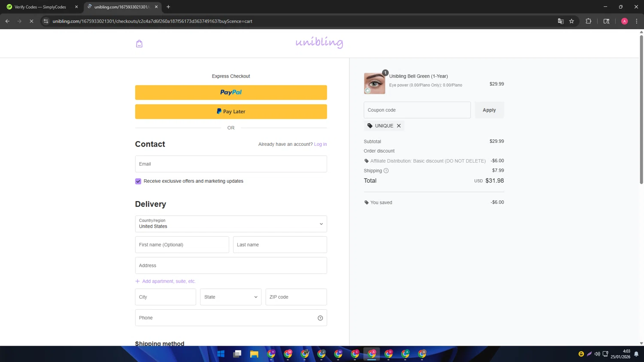This screenshot has height=362, width=644.
Task: Click the Shipping info help icon
Action: pos(386,171)
